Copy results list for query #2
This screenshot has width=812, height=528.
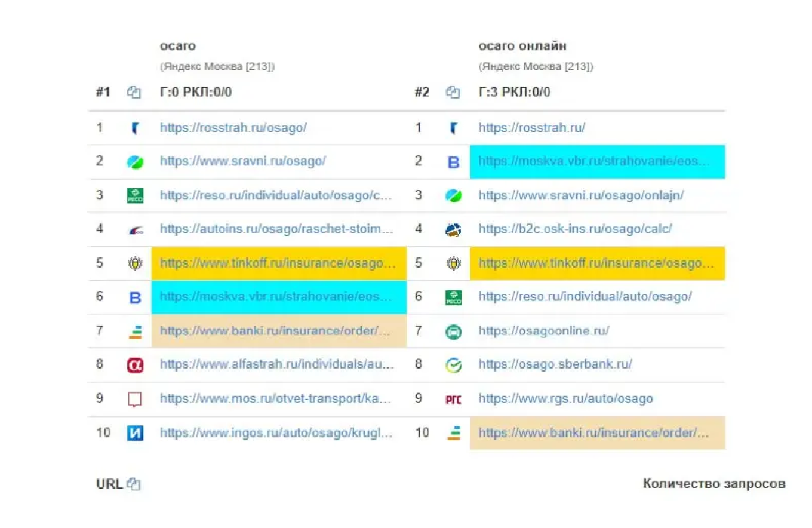453,93
